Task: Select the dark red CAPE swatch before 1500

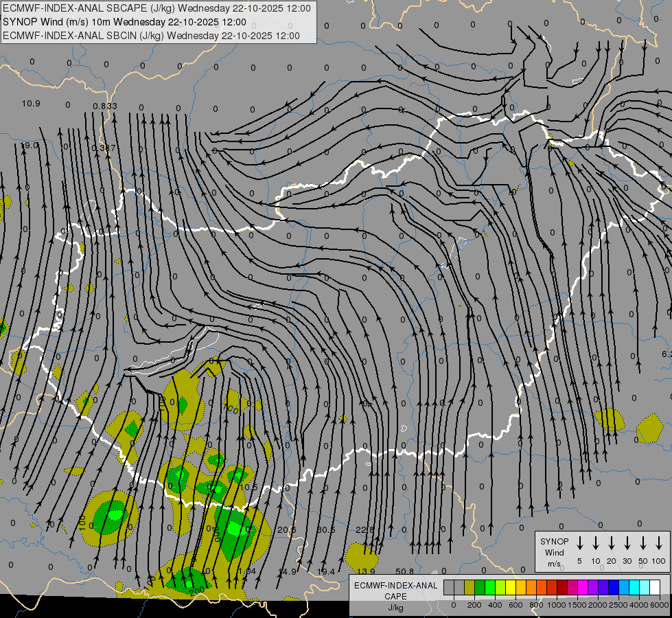Action: coord(562,587)
